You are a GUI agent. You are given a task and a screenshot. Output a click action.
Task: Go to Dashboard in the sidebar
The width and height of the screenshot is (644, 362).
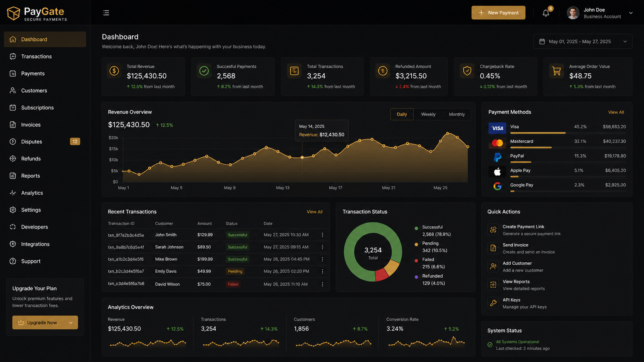pos(45,39)
